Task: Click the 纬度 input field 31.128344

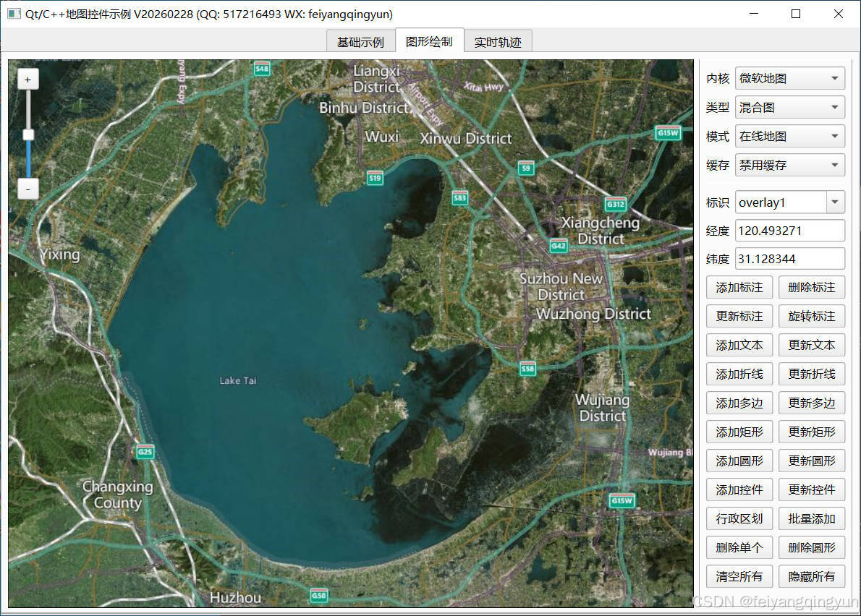Action: pyautogui.click(x=789, y=258)
